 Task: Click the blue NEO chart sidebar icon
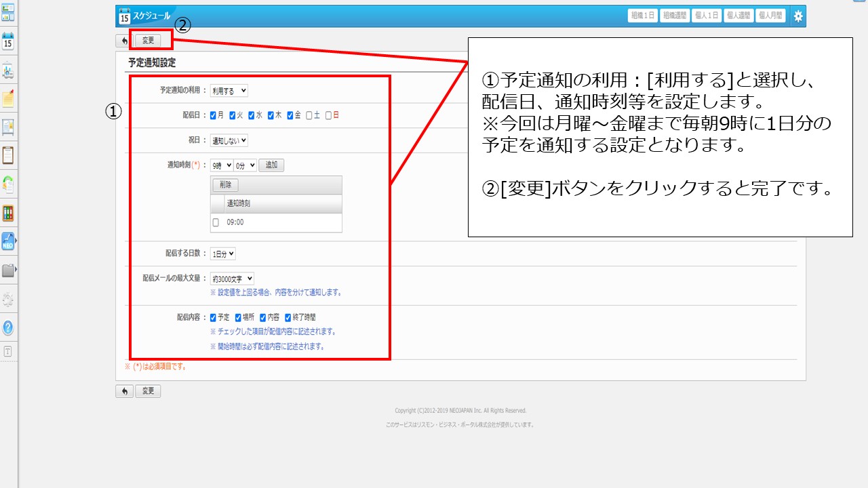8,241
